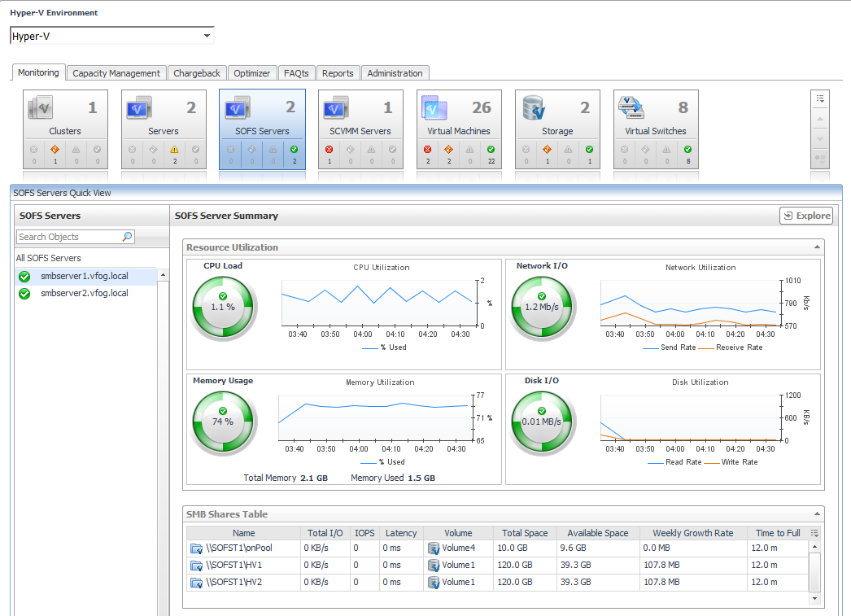The image size is (851, 616).
Task: Filter Storage by normal status icon
Action: click(x=589, y=149)
